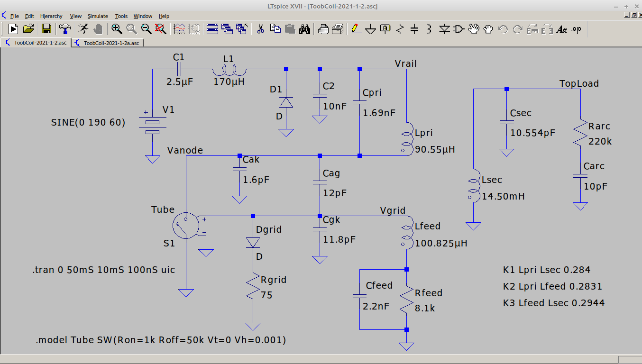Click the SPICE directive .op icon

[577, 29]
